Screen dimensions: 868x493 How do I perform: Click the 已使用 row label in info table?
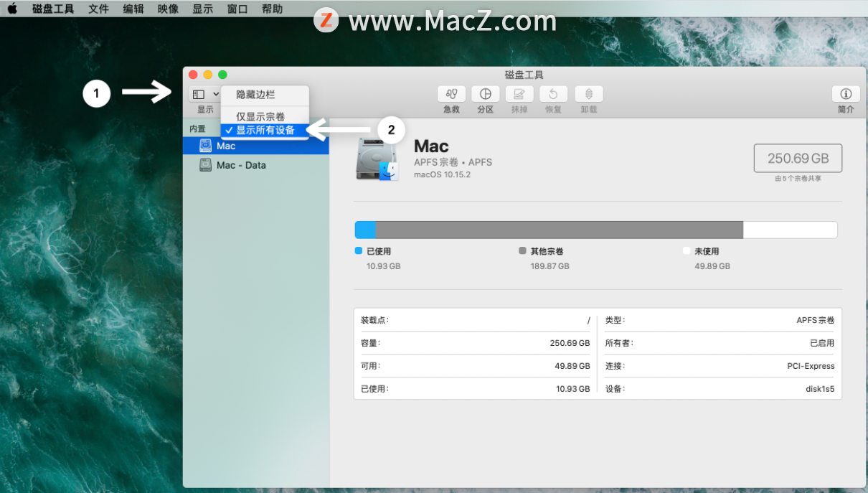click(x=374, y=389)
